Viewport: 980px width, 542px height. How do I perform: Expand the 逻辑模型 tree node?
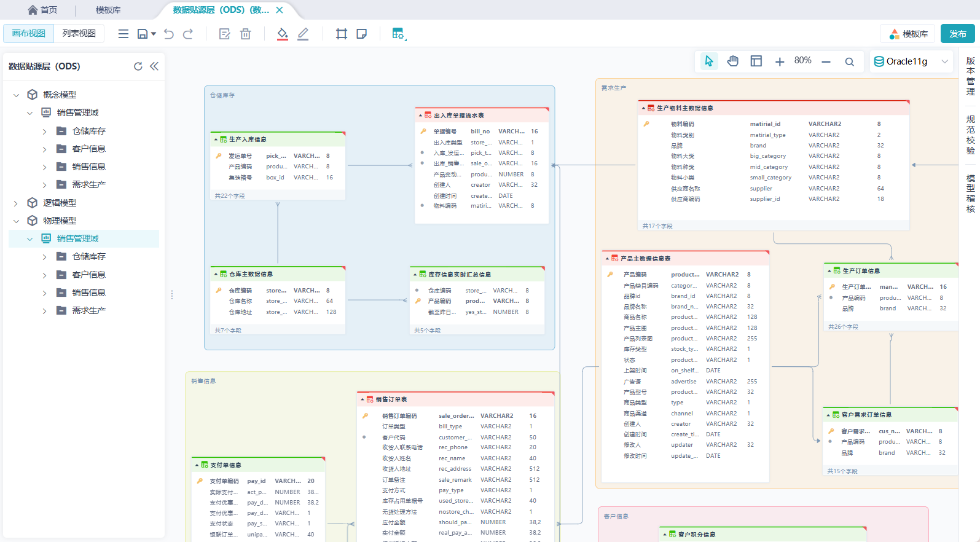pos(16,203)
